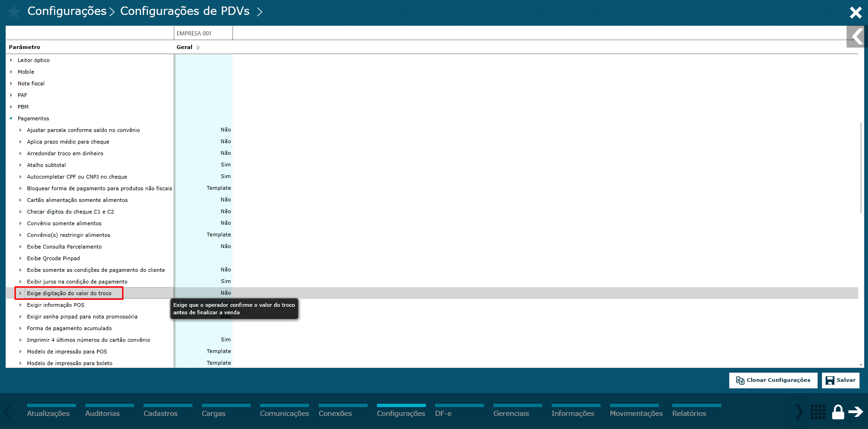
Task: Expand the PBM group
Action: click(11, 107)
